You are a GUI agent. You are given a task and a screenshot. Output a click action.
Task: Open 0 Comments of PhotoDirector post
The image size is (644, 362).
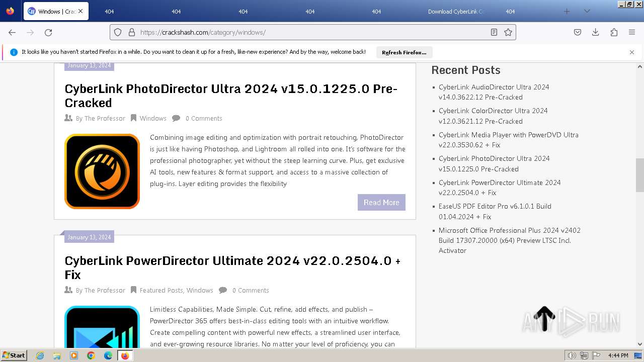click(204, 119)
